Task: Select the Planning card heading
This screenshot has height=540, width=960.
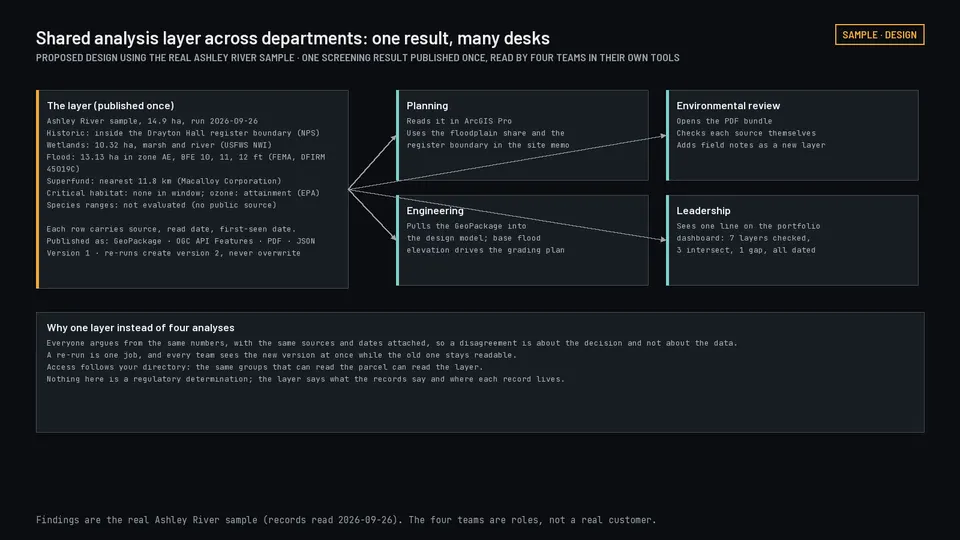Action: coord(427,105)
